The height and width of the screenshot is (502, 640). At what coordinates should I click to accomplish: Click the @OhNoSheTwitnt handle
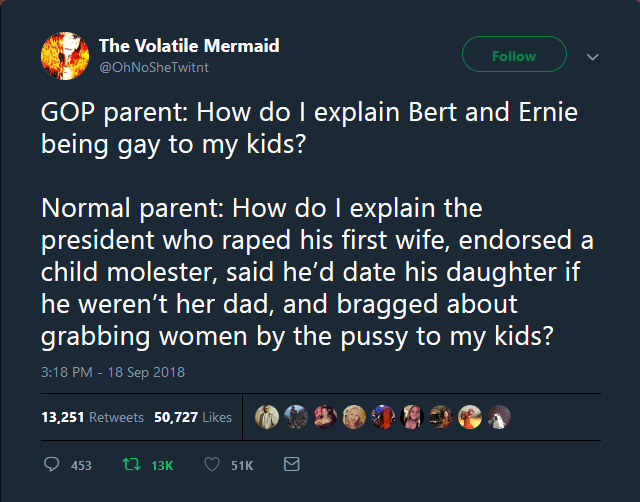pyautogui.click(x=153, y=66)
